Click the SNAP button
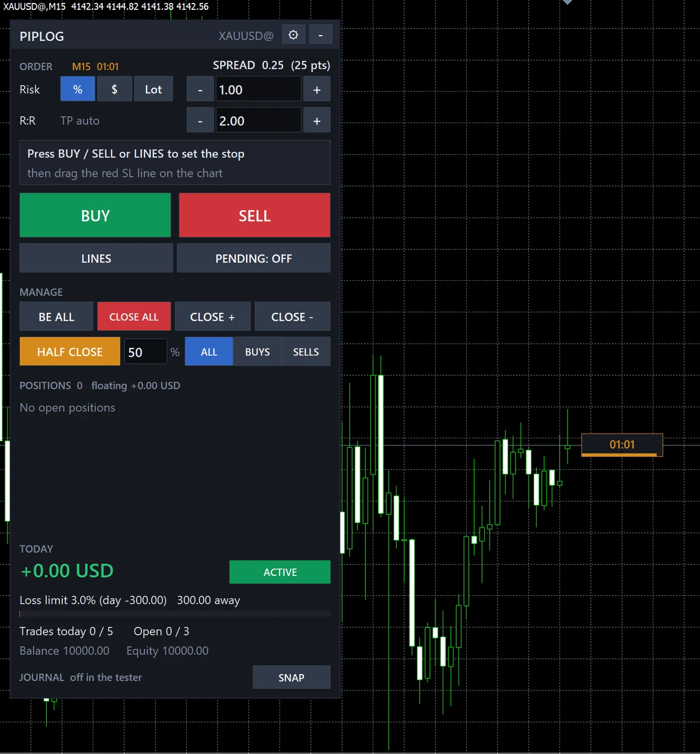700x754 pixels. (x=292, y=677)
